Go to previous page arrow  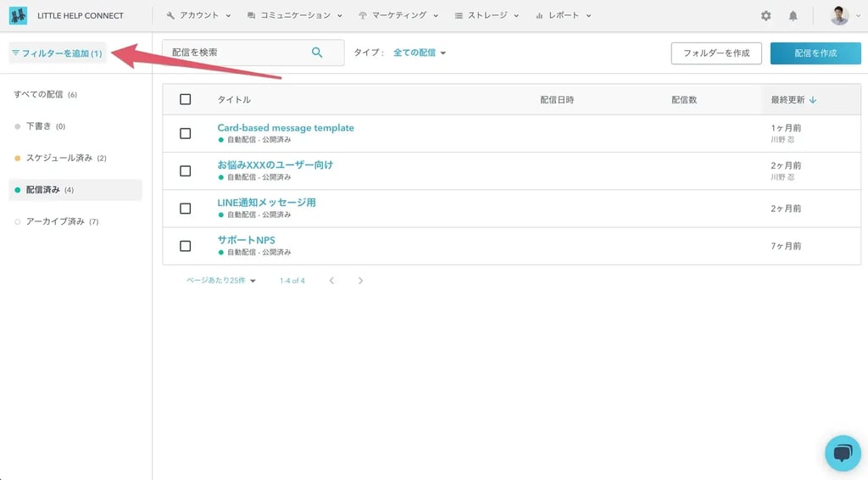331,281
